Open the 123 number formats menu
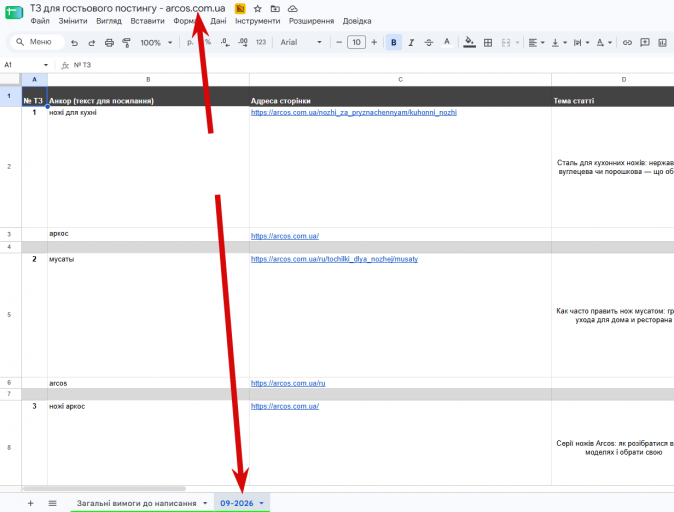The image size is (674, 512). pos(261,42)
